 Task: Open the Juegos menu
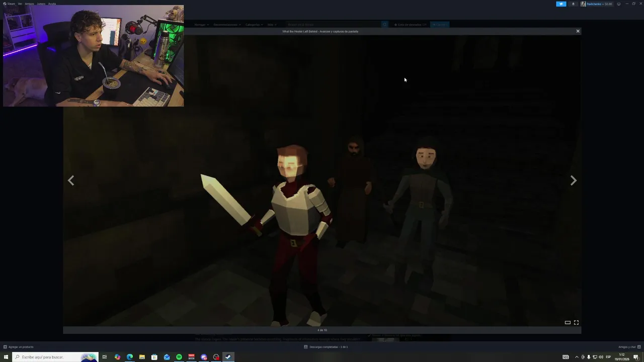41,4
